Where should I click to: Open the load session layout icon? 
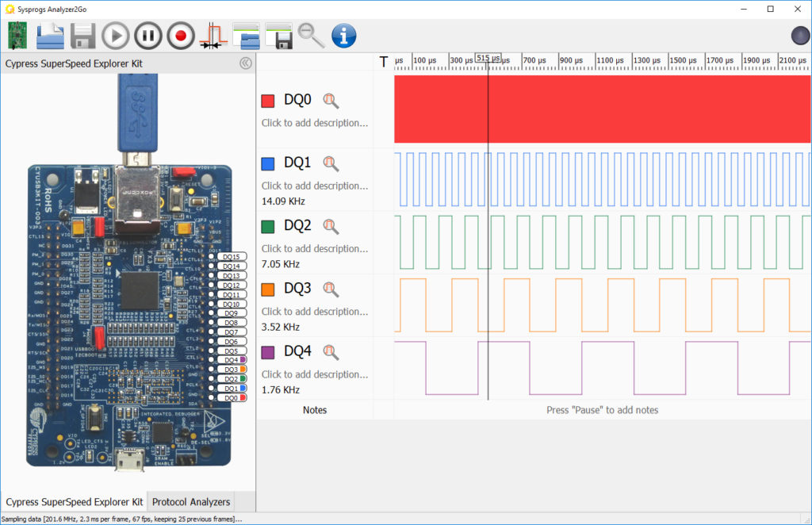tap(246, 36)
